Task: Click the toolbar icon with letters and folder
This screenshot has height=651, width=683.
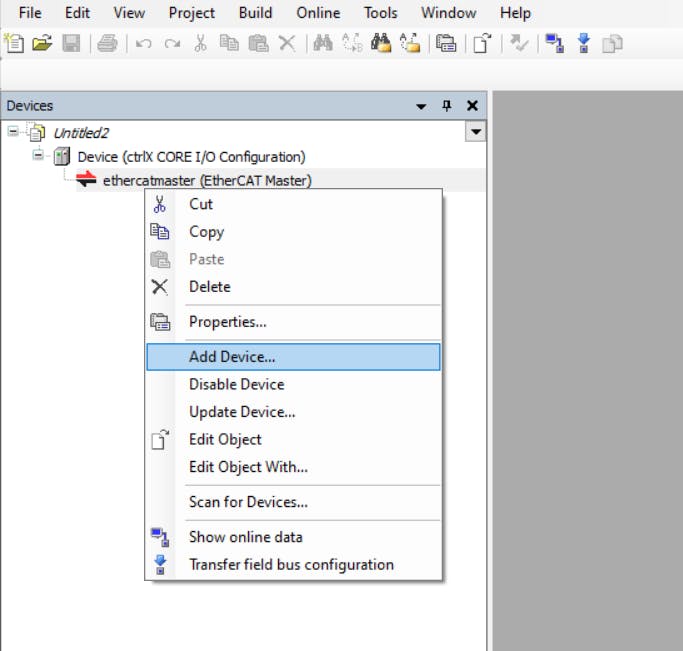Action: (x=410, y=44)
